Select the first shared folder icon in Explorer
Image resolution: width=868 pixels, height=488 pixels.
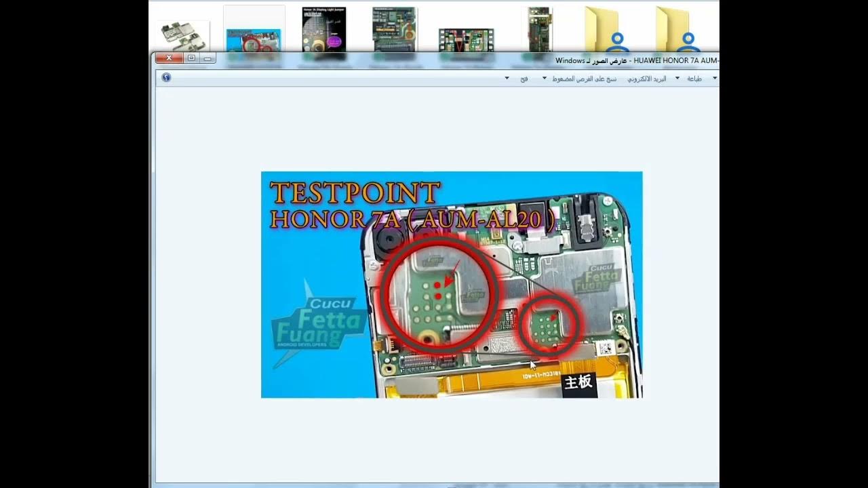[608, 30]
